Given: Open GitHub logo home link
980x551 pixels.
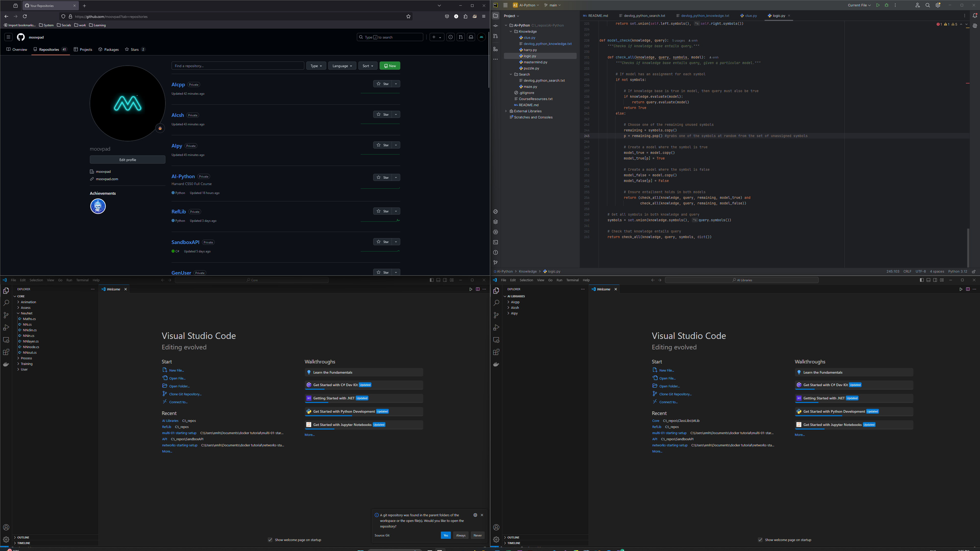Looking at the screenshot, I should [20, 37].
